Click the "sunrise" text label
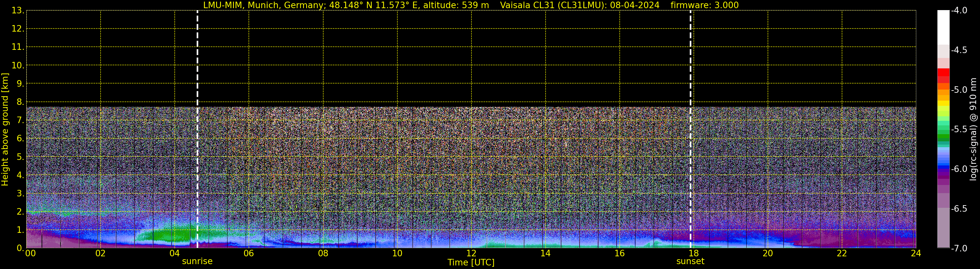980x269 pixels. click(197, 262)
